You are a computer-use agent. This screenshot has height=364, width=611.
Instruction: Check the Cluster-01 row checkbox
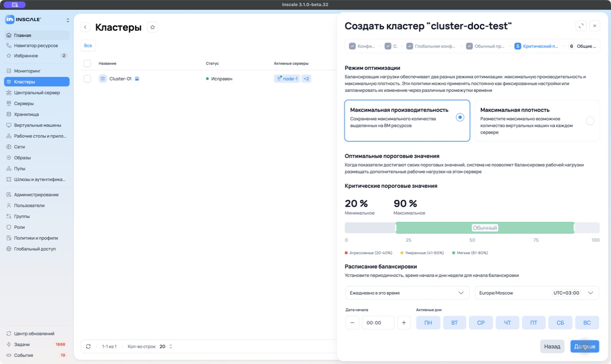coord(87,79)
